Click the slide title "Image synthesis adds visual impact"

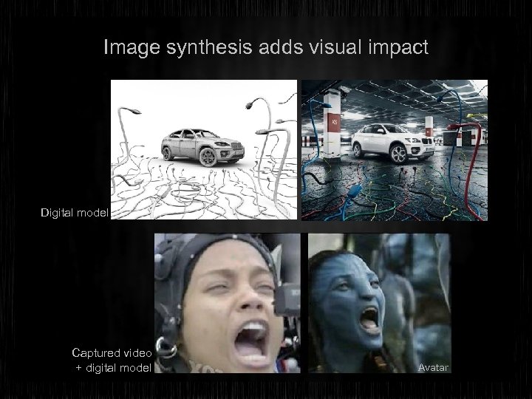point(266,47)
